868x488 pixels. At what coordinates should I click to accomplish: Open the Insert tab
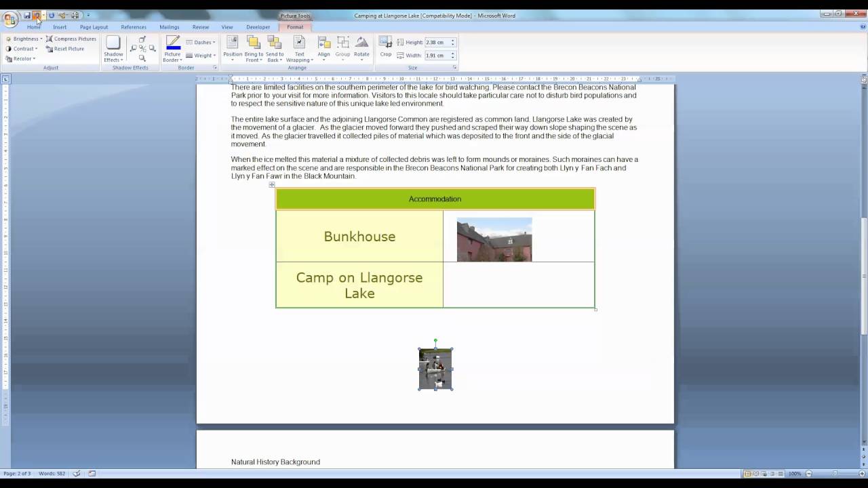pyautogui.click(x=60, y=27)
